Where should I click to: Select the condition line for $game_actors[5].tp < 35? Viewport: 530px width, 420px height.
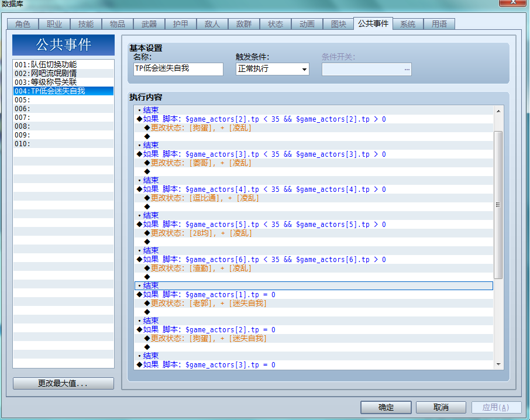[x=314, y=225]
